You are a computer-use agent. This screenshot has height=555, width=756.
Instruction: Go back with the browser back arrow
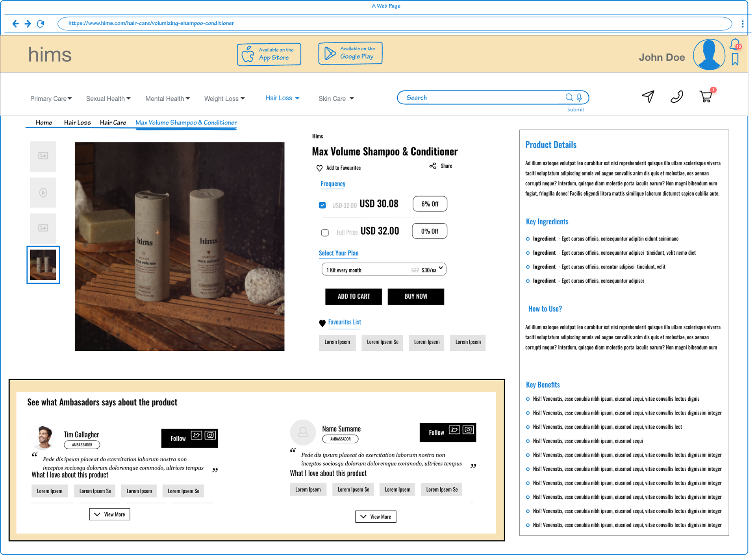point(15,24)
